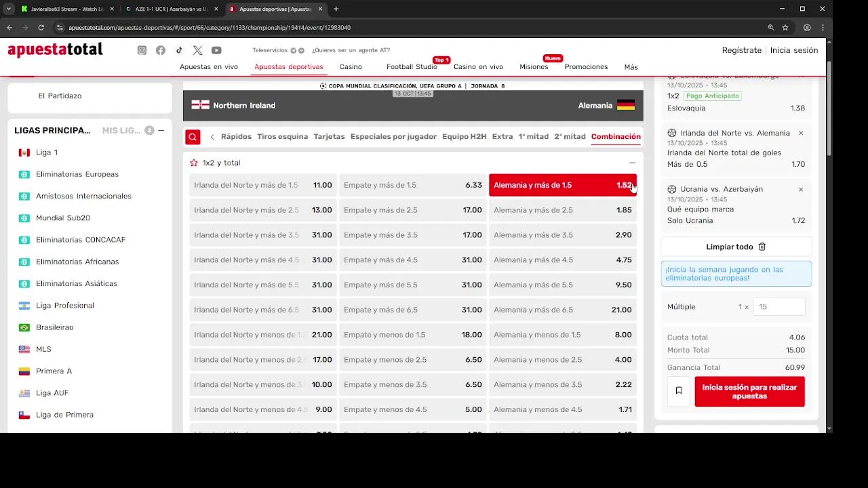This screenshot has height=488, width=868.
Task: Switch to the Tarjetas market tab
Action: point(329,137)
